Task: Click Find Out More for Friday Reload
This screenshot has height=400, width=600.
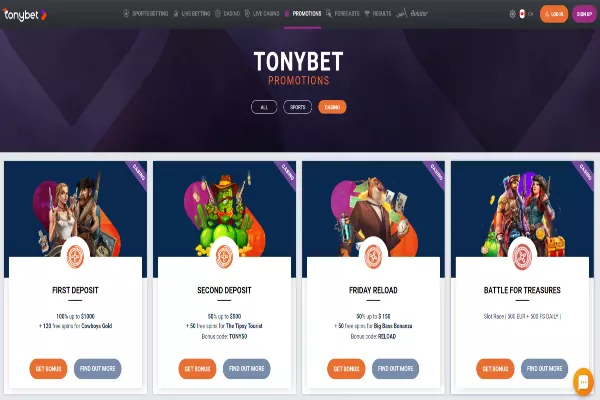Action: pyautogui.click(x=395, y=369)
